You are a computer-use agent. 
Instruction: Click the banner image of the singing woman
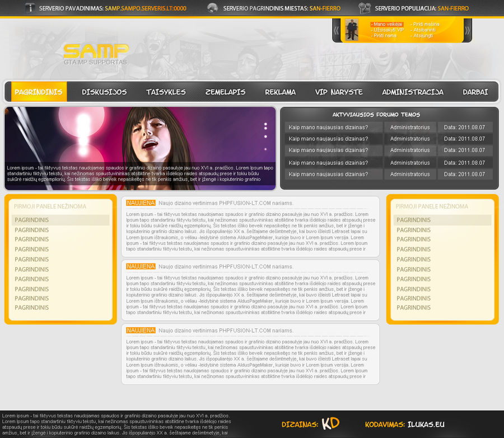click(x=140, y=148)
